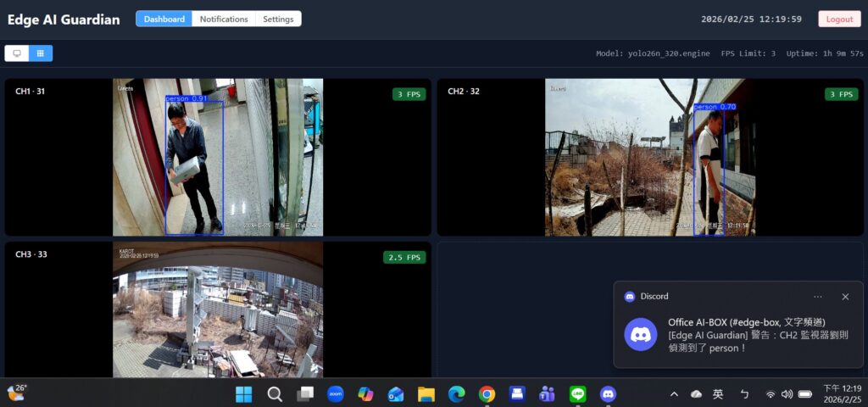Screen dimensions: 868x407
Task: Open the CH2 camera feed
Action: (x=649, y=157)
